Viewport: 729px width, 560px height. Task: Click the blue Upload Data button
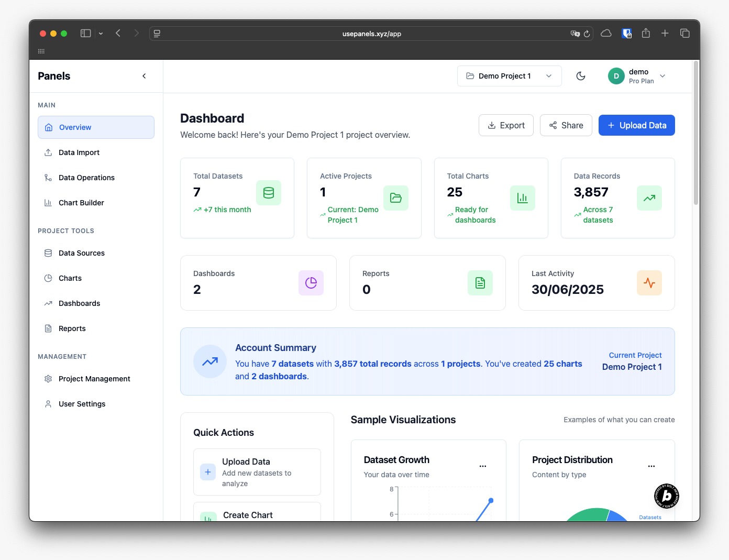coord(636,125)
